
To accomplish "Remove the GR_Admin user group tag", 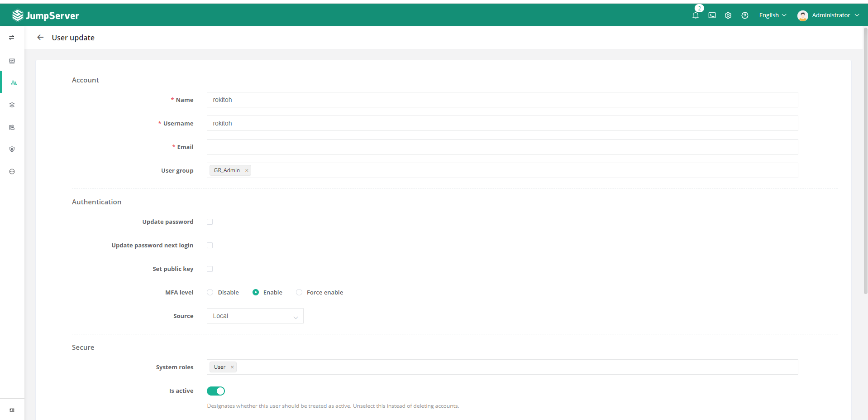I will click(247, 171).
